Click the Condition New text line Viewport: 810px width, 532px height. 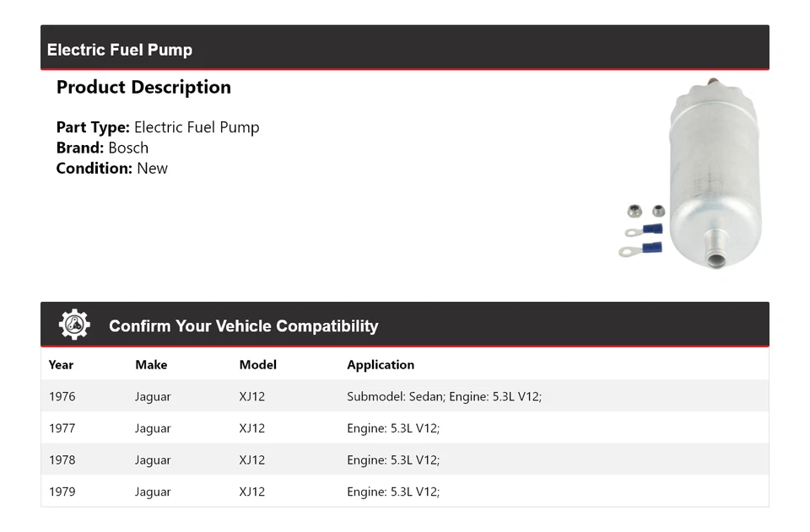(x=112, y=168)
